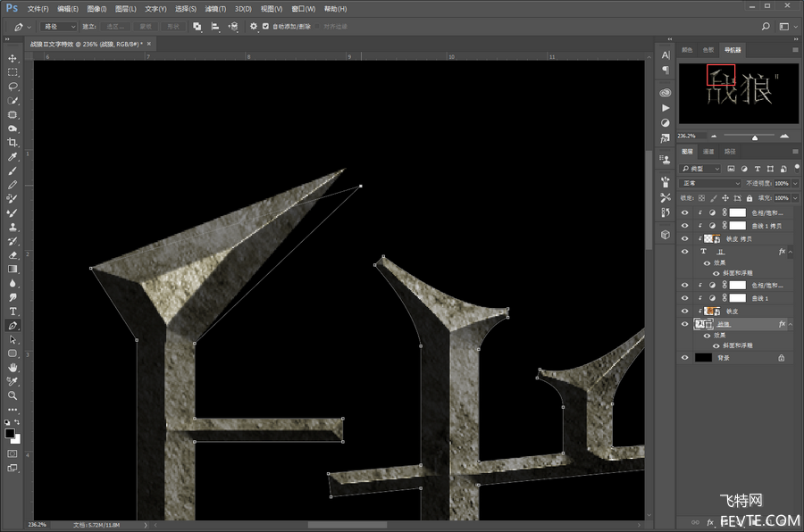Hide the 曲线 1 layer eye
Screen dimensions: 804x532
point(685,298)
